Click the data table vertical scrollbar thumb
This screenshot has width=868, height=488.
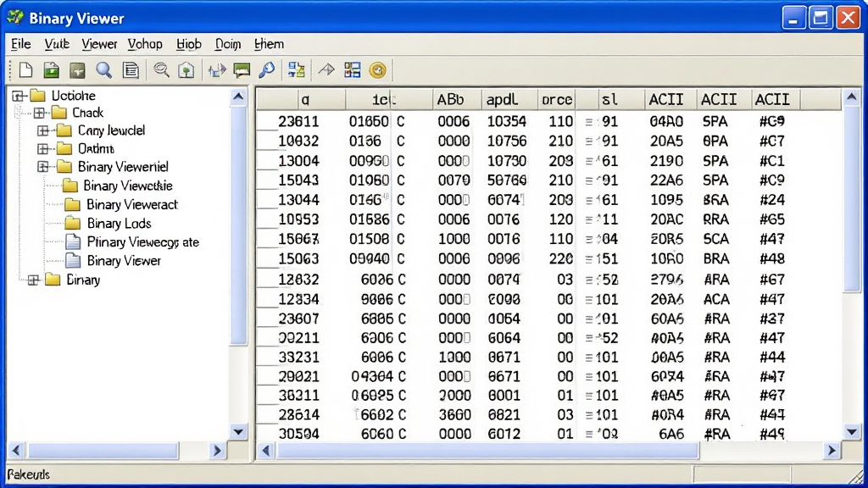(x=851, y=199)
